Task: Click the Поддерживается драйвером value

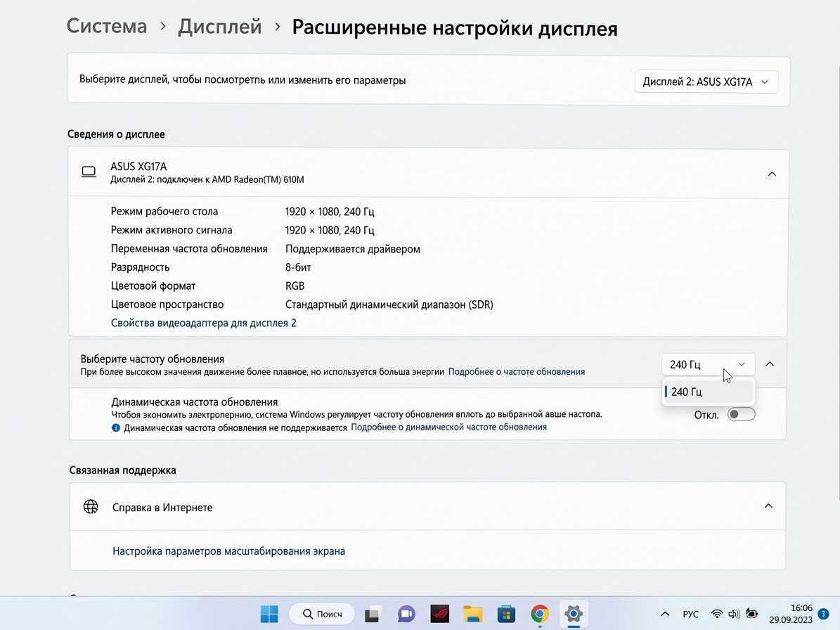Action: click(x=352, y=249)
